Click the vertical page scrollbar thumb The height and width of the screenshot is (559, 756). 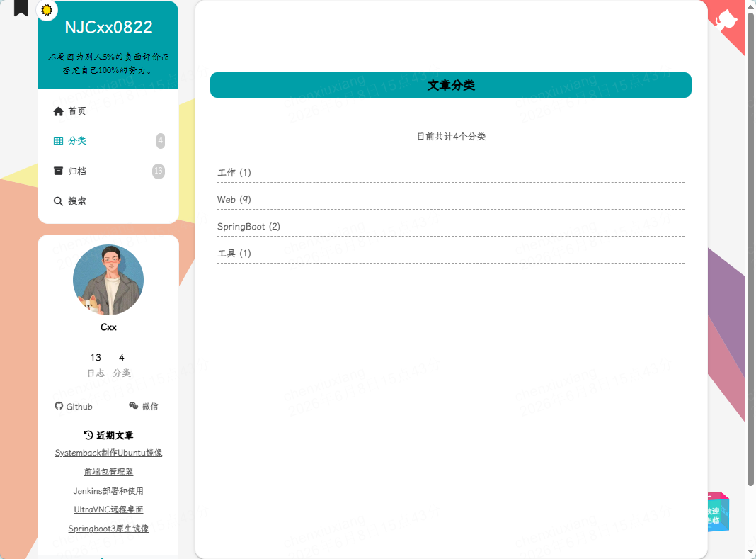coord(750,249)
